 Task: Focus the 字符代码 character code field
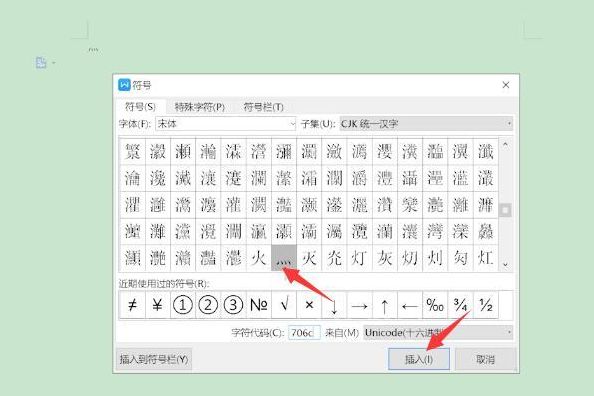pyautogui.click(x=304, y=333)
